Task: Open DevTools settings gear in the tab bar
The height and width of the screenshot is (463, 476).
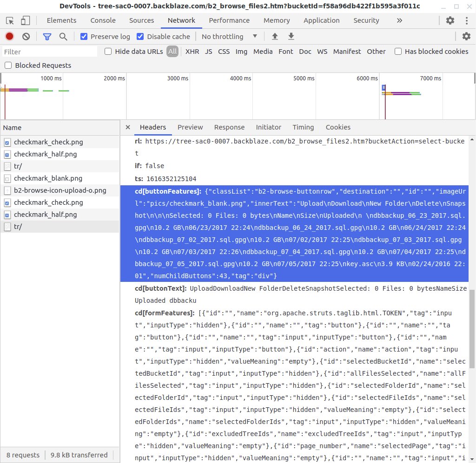Action: pyautogui.click(x=450, y=20)
